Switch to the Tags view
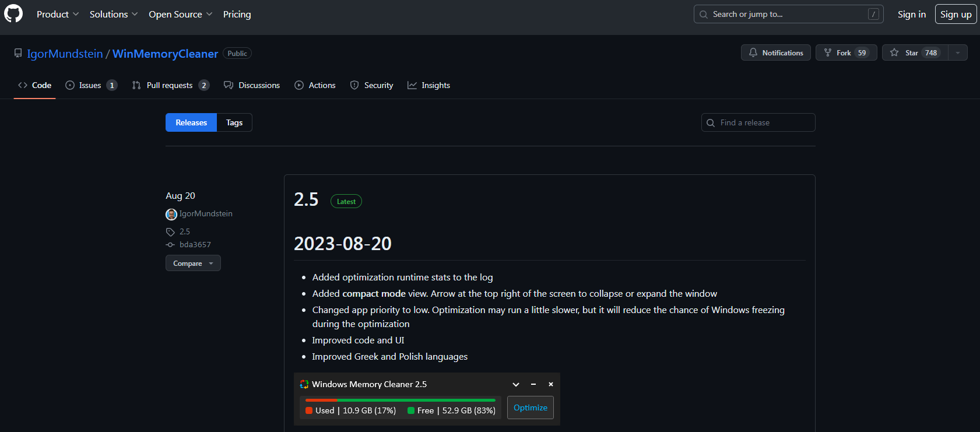 click(234, 122)
